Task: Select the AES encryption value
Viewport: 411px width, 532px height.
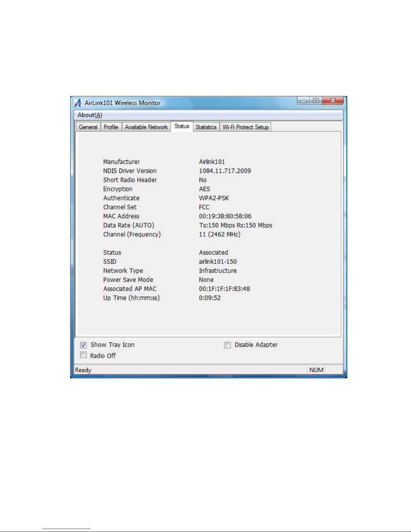Action: click(204, 189)
